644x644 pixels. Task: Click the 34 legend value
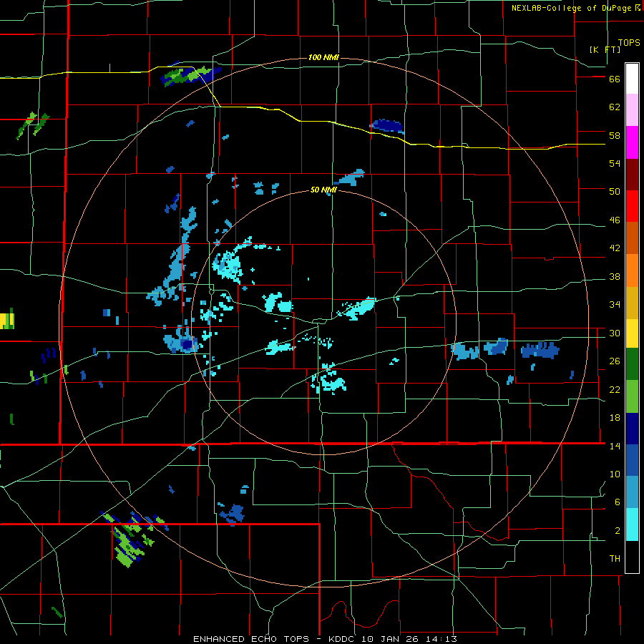pos(615,305)
